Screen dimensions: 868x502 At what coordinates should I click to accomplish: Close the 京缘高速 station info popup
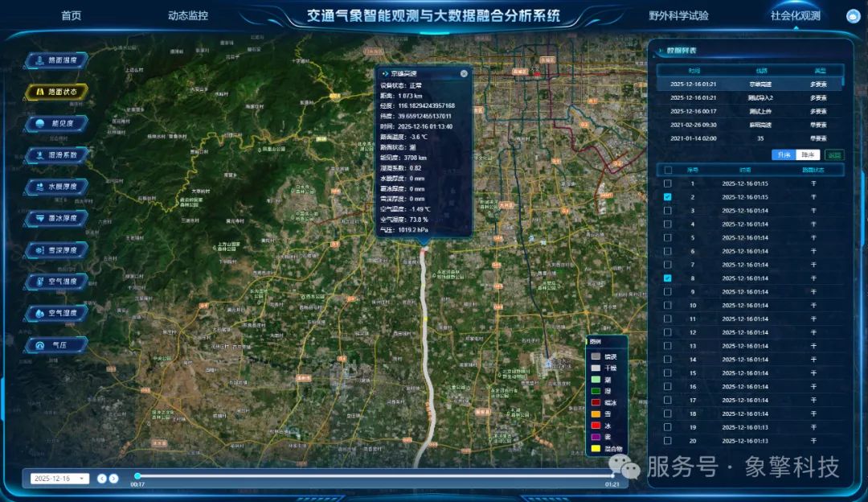[463, 73]
